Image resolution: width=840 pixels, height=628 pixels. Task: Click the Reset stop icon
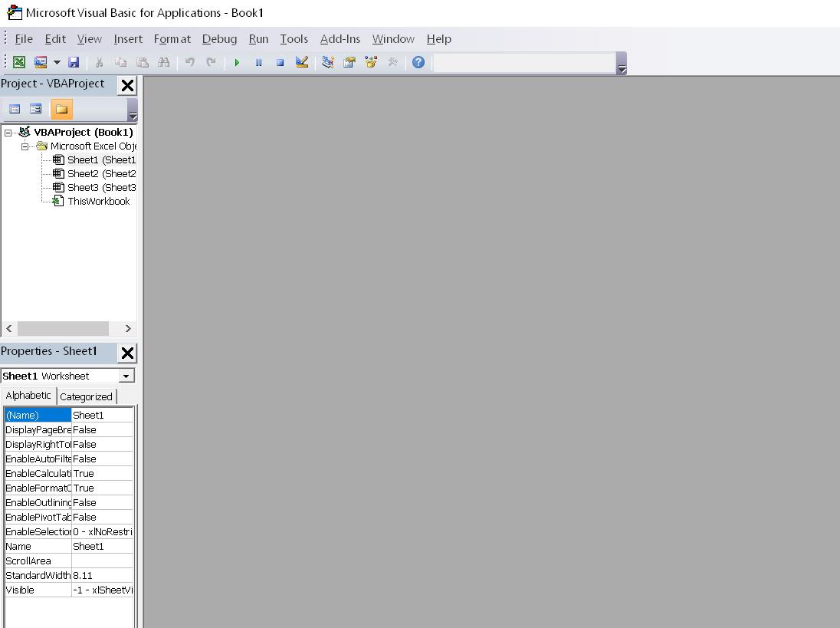(x=280, y=62)
